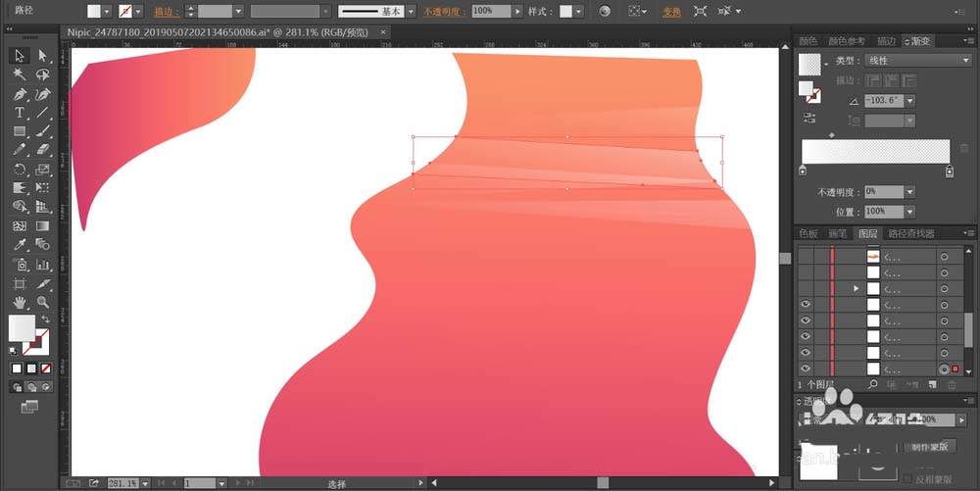The width and height of the screenshot is (980, 491).
Task: Click the 描边 link in control bar
Action: point(167,11)
